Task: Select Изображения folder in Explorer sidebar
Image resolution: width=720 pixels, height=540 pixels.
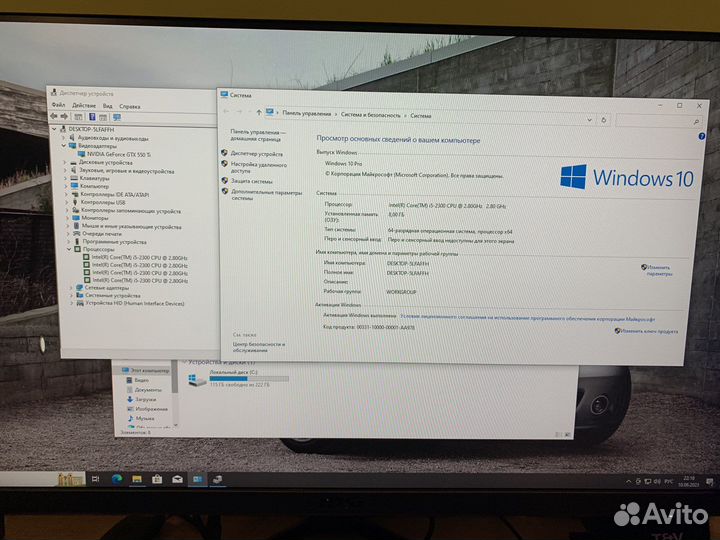Action: [152, 409]
